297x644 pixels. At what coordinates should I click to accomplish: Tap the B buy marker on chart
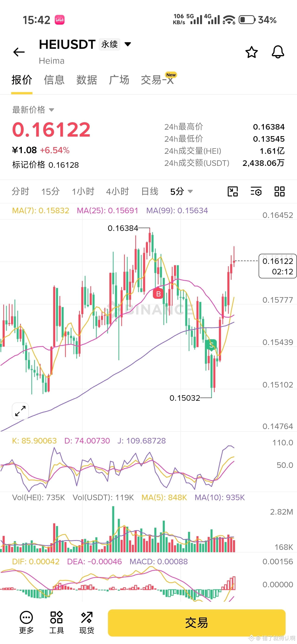click(x=158, y=294)
